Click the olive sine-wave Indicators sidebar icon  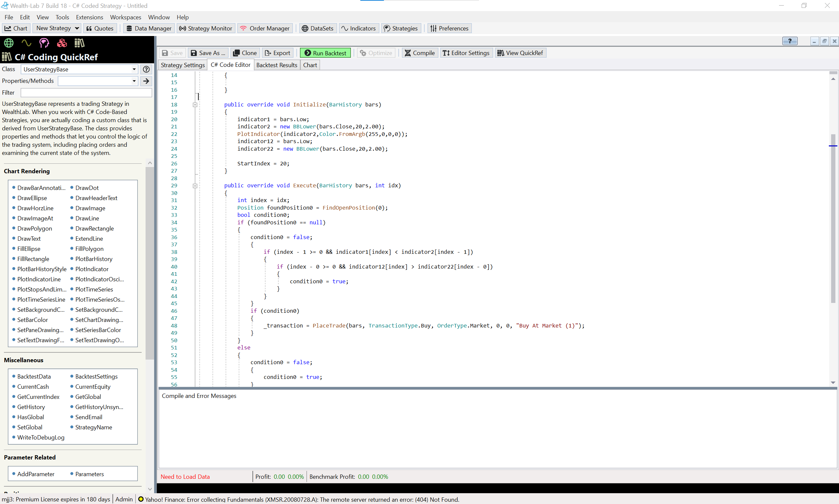tap(27, 43)
